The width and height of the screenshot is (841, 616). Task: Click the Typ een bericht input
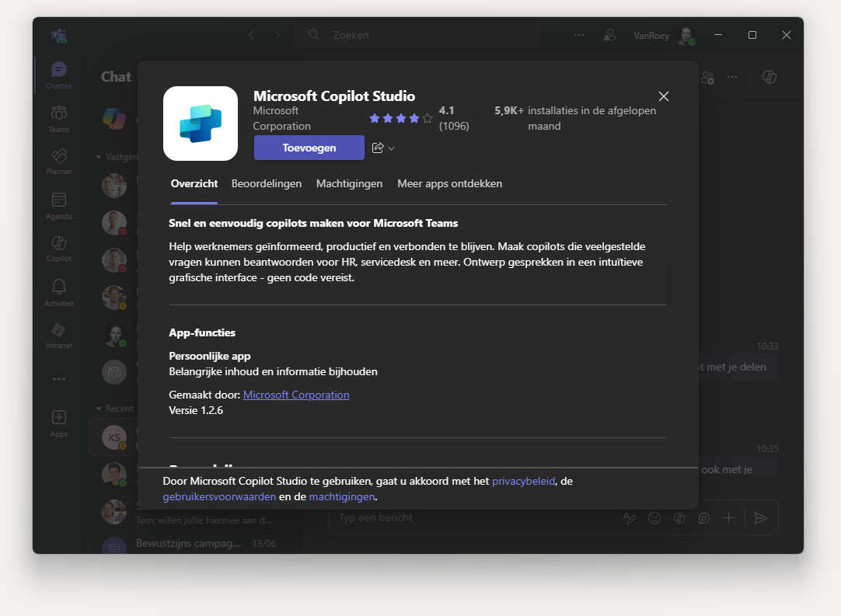pos(475,518)
